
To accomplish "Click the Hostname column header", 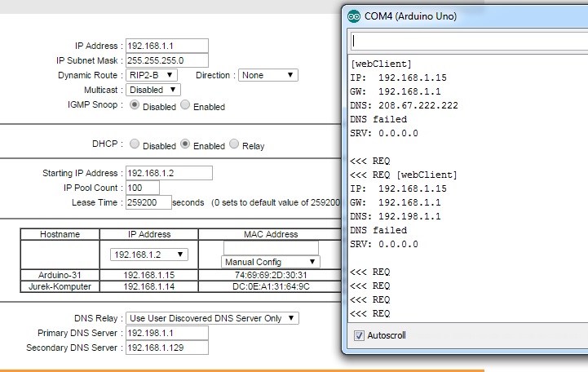I will [x=60, y=234].
